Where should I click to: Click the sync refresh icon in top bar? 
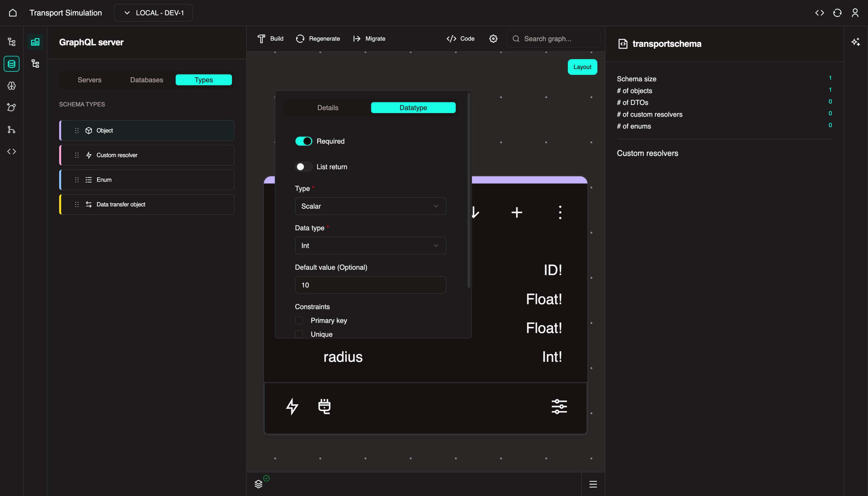[837, 13]
